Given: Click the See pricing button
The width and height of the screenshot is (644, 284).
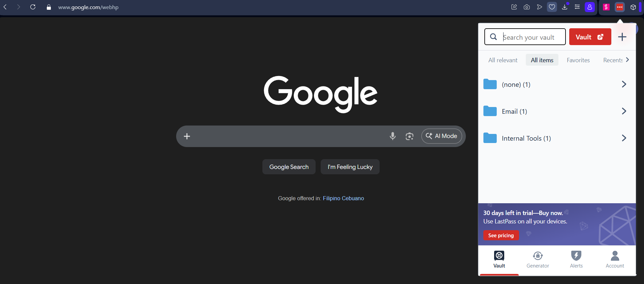Looking at the screenshot, I should pos(501,235).
